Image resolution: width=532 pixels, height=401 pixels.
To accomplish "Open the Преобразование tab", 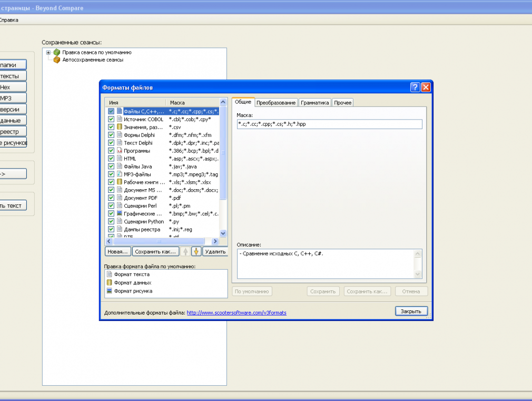I will point(276,103).
